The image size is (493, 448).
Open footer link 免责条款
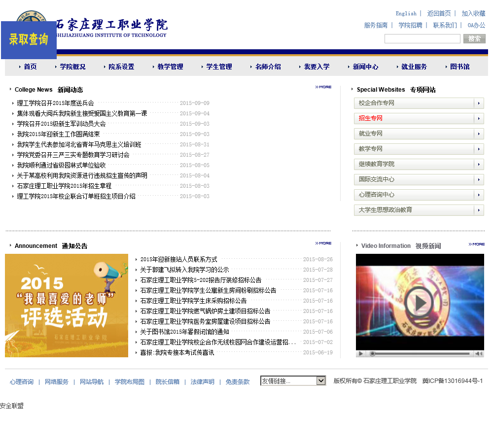pyautogui.click(x=238, y=382)
